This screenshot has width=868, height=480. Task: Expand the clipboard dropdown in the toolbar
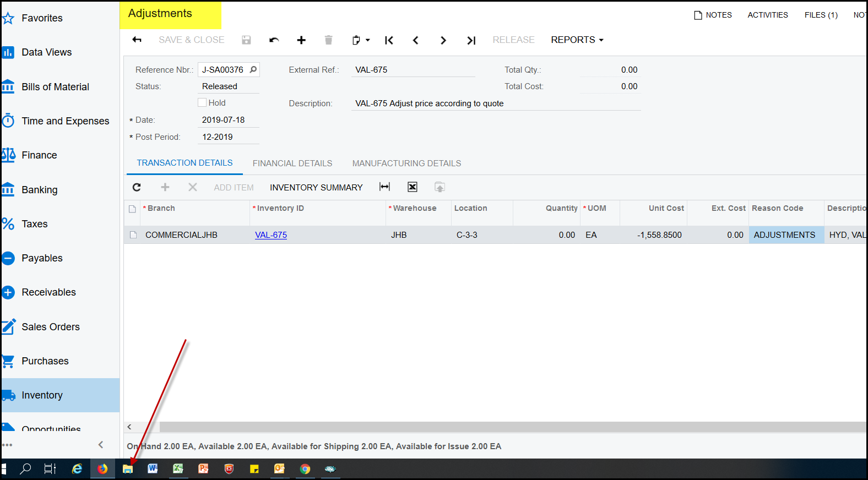[x=361, y=40]
